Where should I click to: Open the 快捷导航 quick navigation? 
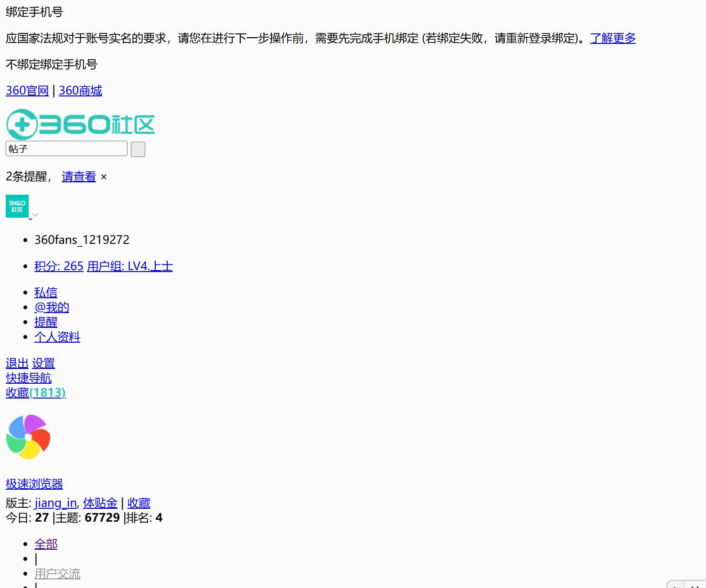[x=29, y=378]
